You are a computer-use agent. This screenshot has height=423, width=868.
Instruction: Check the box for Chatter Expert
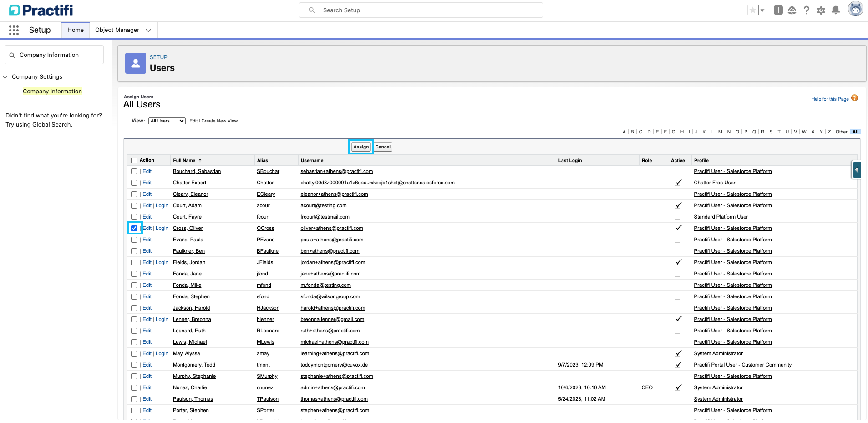coord(134,183)
